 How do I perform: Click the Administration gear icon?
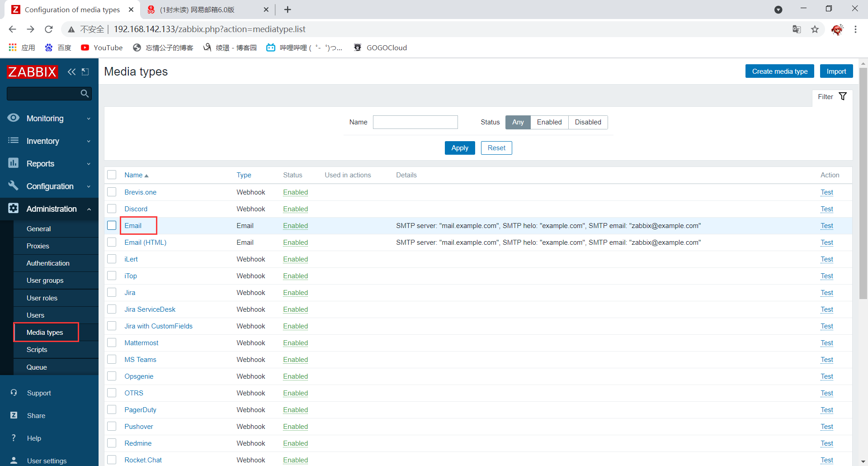click(x=14, y=209)
